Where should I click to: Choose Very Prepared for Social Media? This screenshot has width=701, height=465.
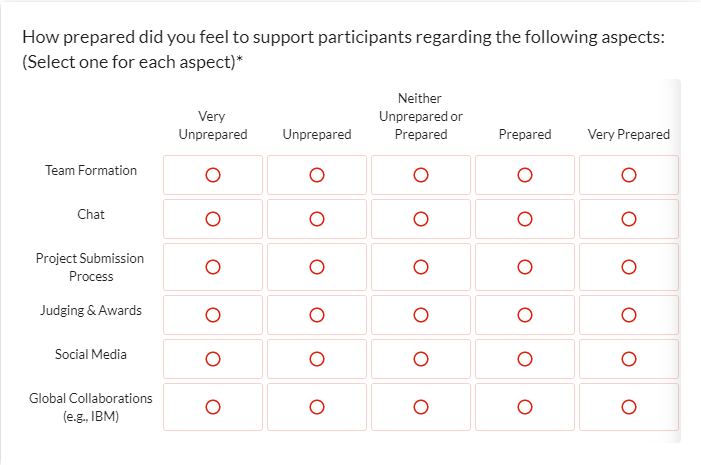point(628,359)
